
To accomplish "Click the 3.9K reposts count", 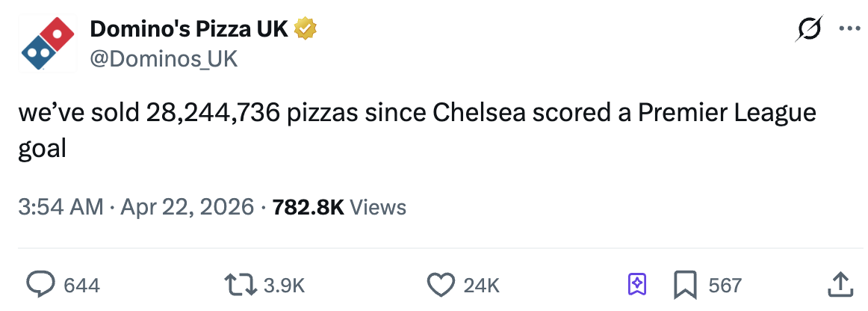I will 285,285.
